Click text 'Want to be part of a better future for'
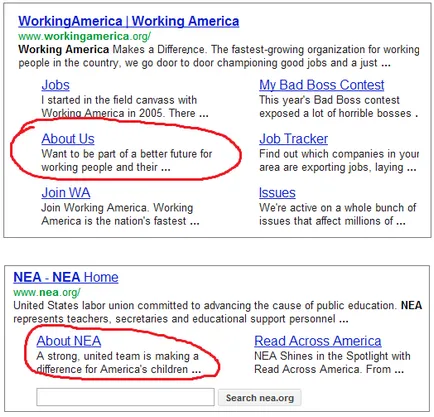Viewport: 434px width, 417px height. pyautogui.click(x=127, y=154)
